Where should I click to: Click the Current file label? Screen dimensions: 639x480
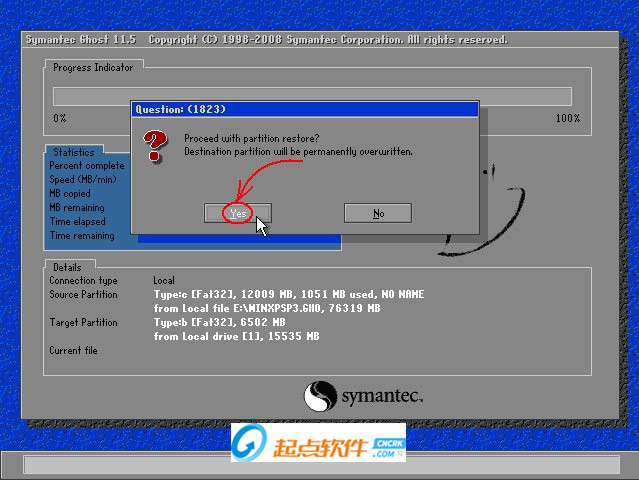point(73,350)
